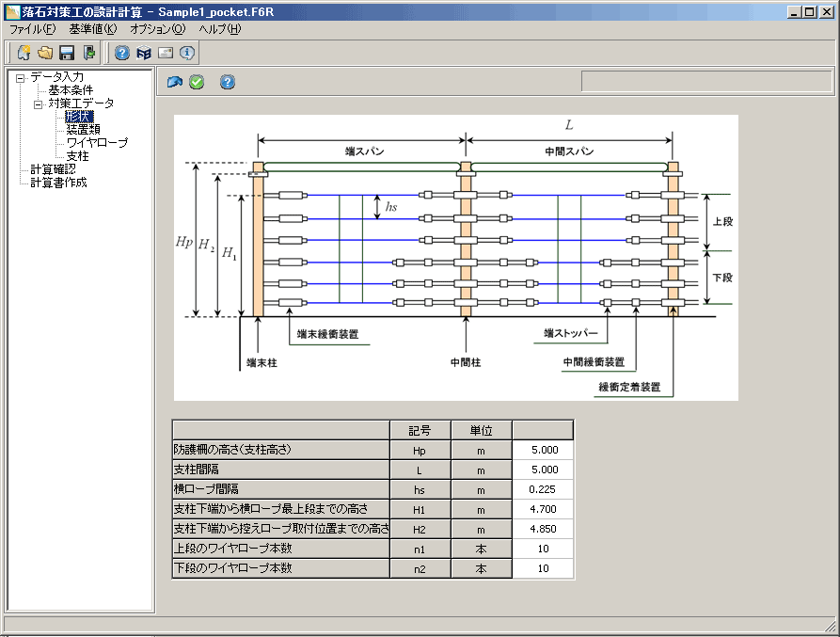Click the 防護柵の高さ(支柱高さ) row label
Viewport: 840px width, 637px height.
click(280, 450)
